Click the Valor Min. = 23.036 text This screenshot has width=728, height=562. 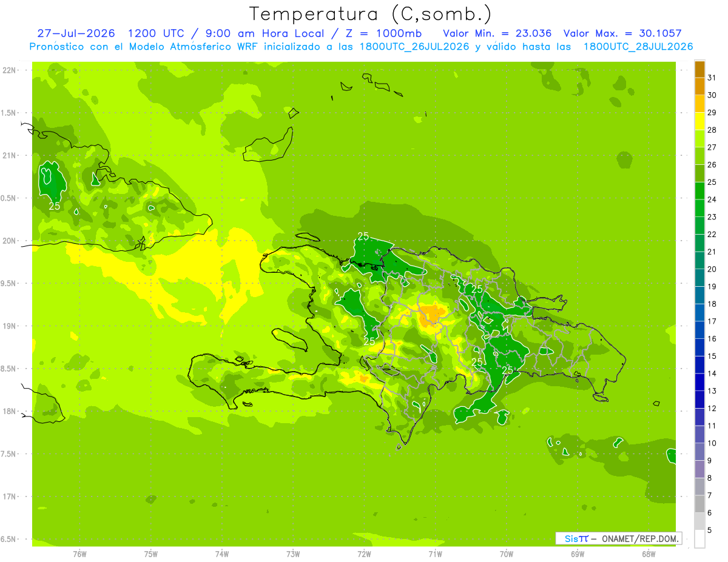pos(497,33)
